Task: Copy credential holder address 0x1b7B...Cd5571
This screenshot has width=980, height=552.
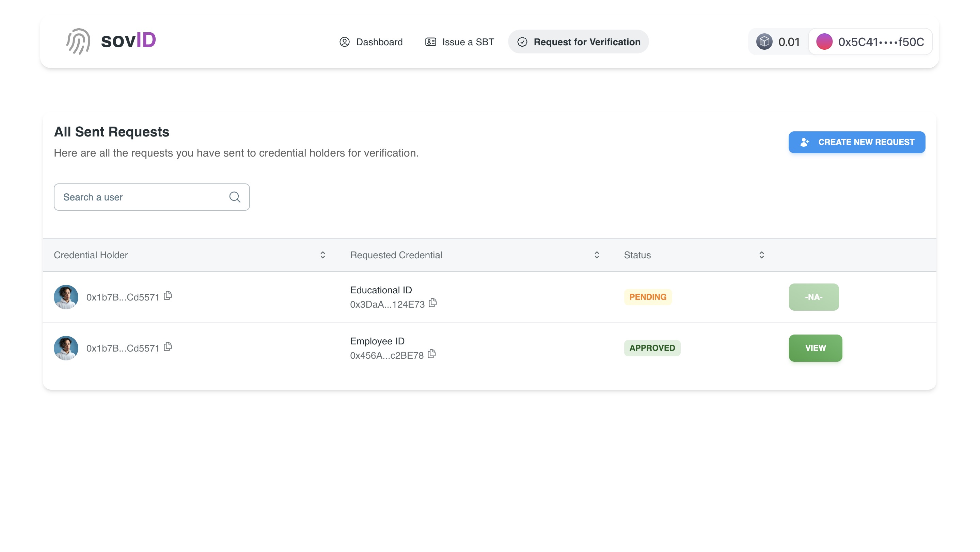Action: coord(168,296)
